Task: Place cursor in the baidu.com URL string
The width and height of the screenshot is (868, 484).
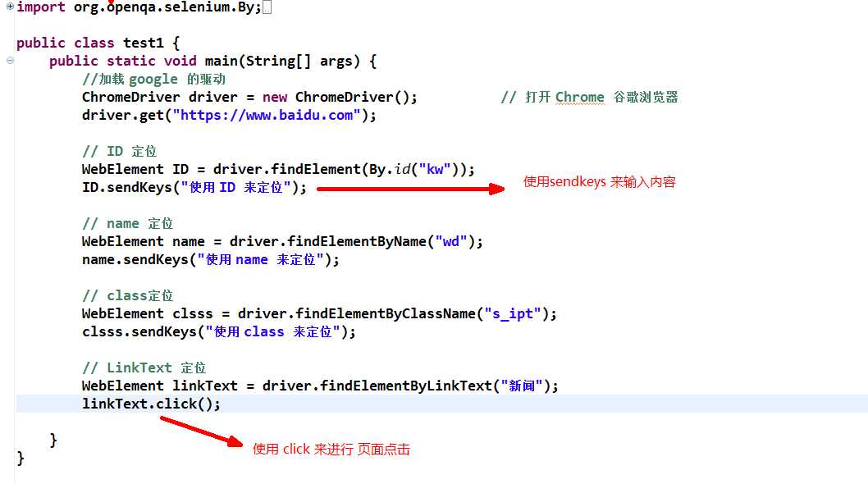Action: point(267,115)
